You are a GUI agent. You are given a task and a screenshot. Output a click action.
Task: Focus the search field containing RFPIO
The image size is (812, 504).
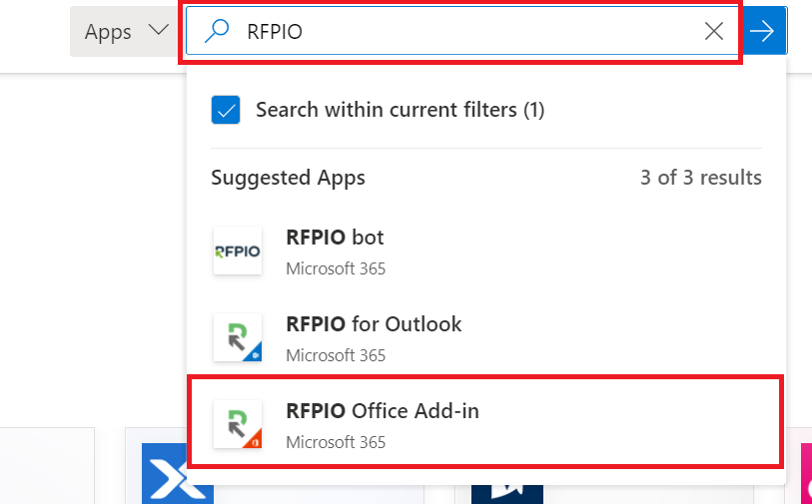click(x=462, y=31)
